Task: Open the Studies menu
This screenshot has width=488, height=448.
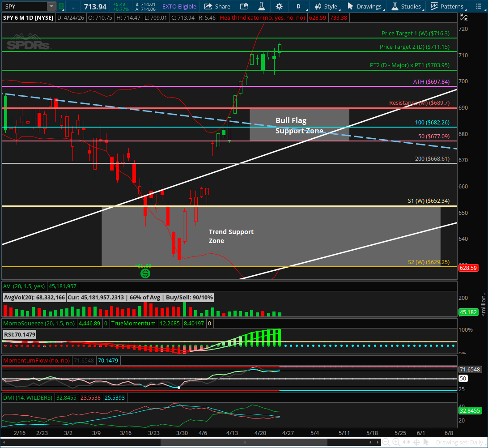Action: [407, 6]
